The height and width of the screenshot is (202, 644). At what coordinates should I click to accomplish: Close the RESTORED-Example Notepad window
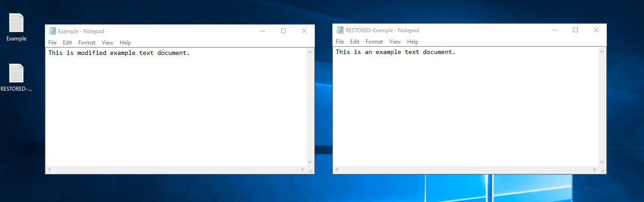click(x=596, y=30)
